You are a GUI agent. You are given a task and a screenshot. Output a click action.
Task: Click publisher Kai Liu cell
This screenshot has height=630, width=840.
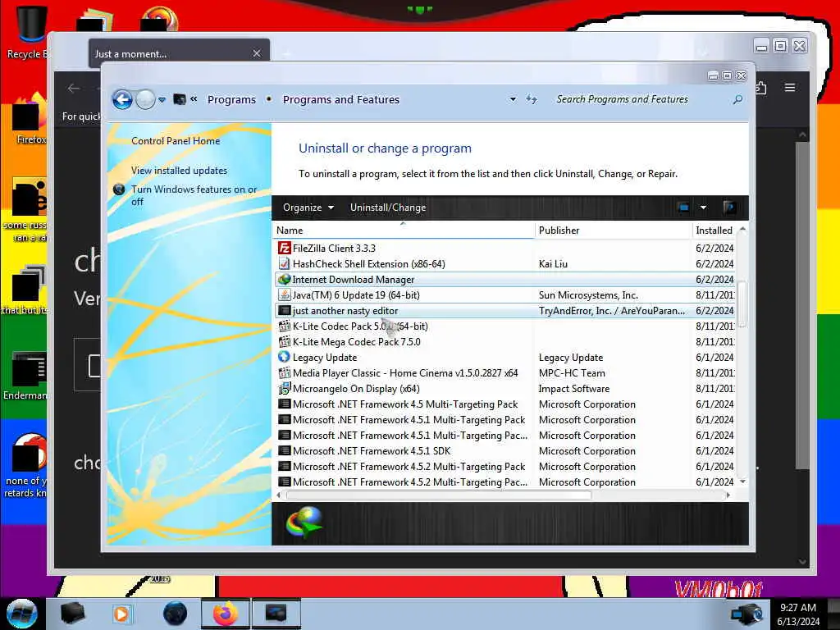tap(553, 263)
